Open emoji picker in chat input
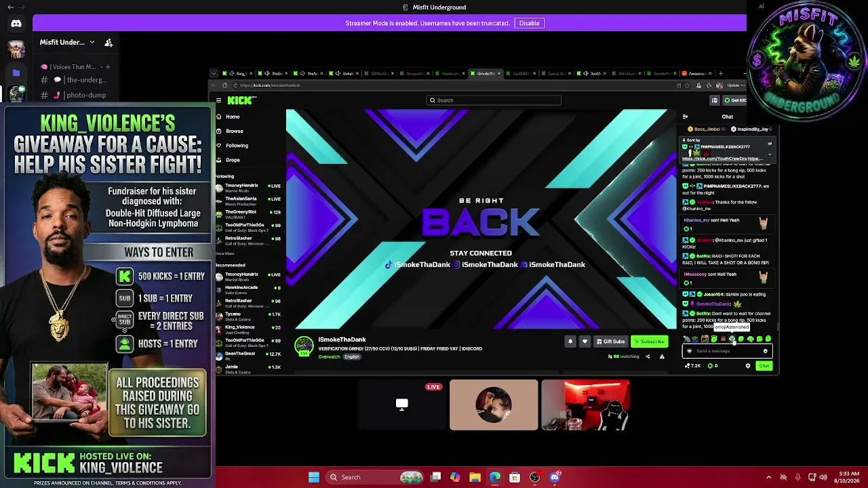The width and height of the screenshot is (868, 488). [x=766, y=351]
